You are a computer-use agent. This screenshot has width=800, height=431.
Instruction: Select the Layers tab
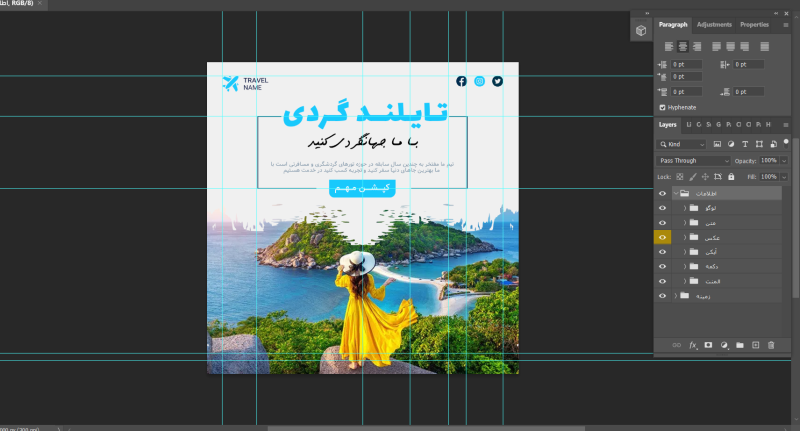[667, 124]
